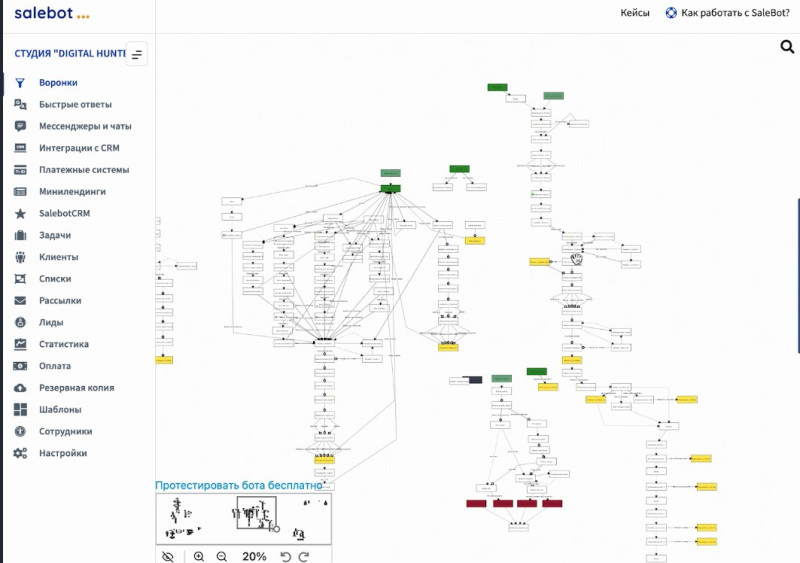Toggle minimap visibility with the eye icon
This screenshot has height=563, width=800.
[x=168, y=556]
